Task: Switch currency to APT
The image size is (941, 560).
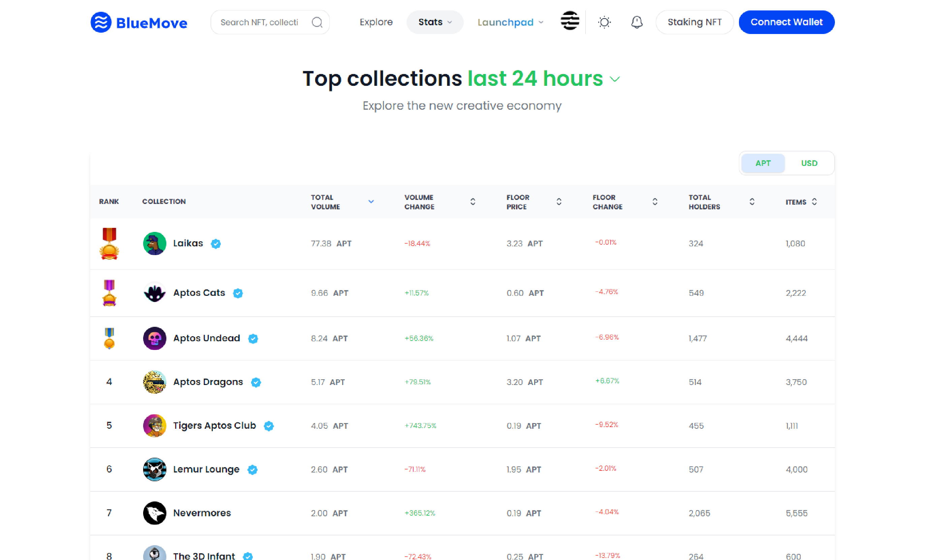Action: point(763,163)
